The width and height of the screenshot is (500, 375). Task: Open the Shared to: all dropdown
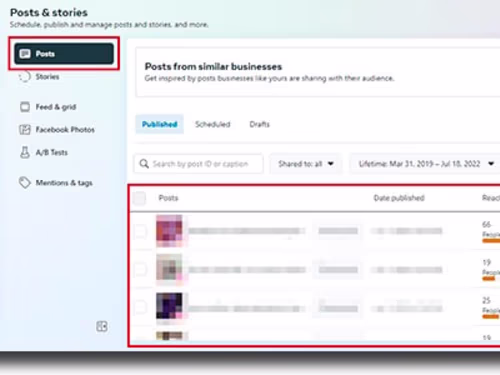coord(306,164)
